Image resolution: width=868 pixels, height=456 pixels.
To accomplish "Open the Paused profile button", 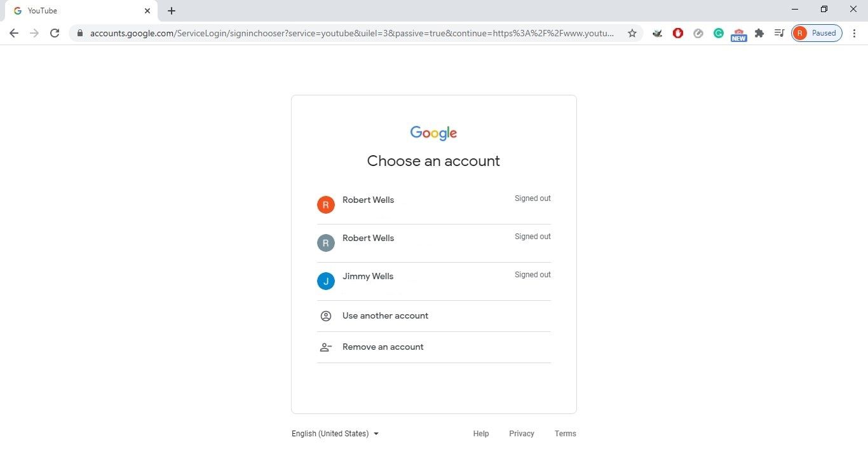I will 817,33.
